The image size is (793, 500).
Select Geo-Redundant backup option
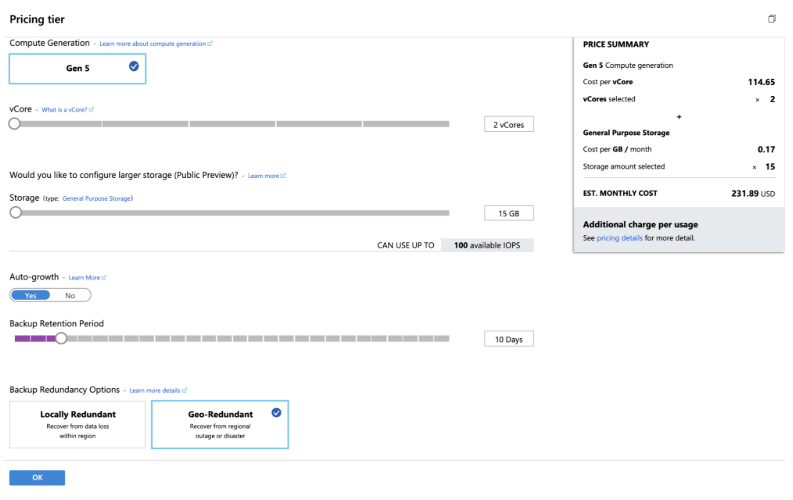[219, 424]
